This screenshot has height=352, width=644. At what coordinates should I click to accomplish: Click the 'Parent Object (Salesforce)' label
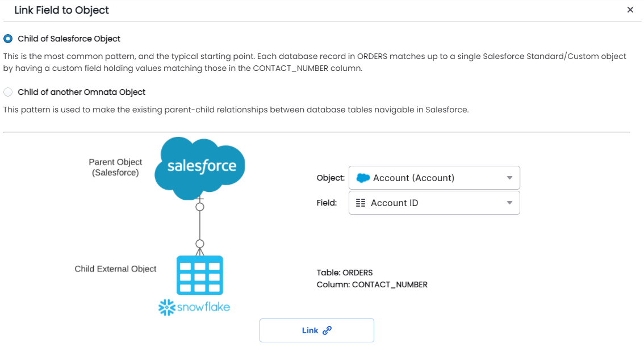coord(115,167)
